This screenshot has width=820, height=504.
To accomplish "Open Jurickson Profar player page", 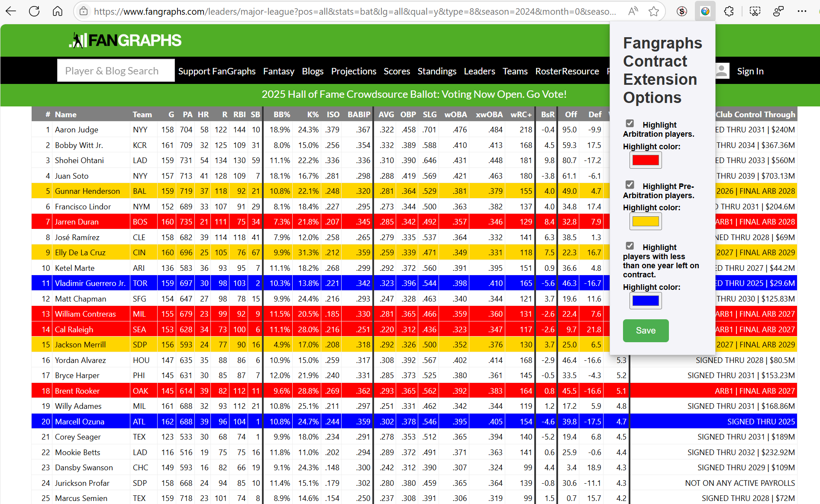I will point(82,483).
